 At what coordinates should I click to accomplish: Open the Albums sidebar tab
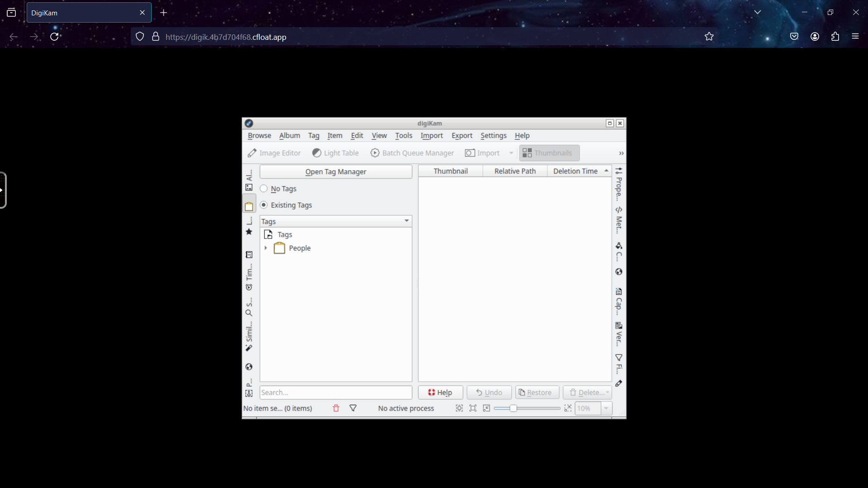point(249,180)
